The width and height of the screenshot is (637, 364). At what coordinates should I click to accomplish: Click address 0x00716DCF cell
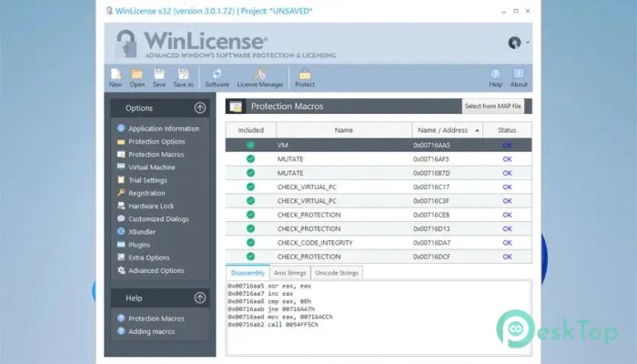click(x=431, y=257)
